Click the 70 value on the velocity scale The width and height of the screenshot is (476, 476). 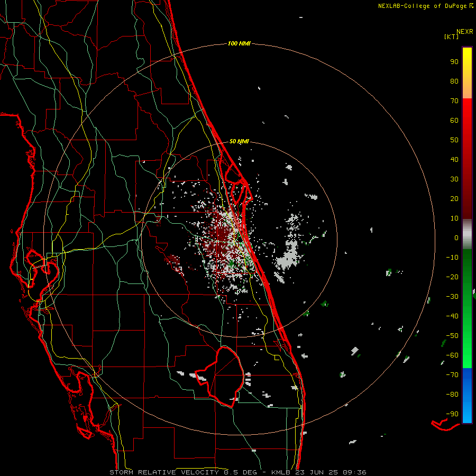(454, 101)
